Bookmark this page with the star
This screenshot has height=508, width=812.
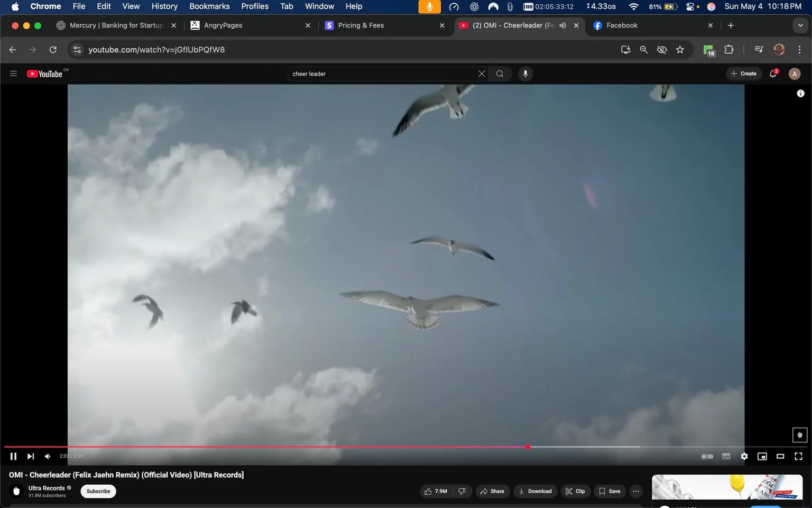680,50
